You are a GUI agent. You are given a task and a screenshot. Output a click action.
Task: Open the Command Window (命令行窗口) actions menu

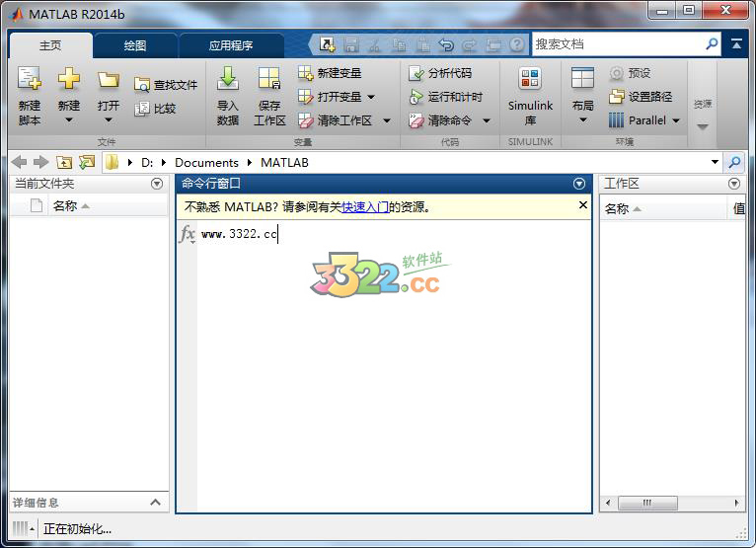coord(579,184)
